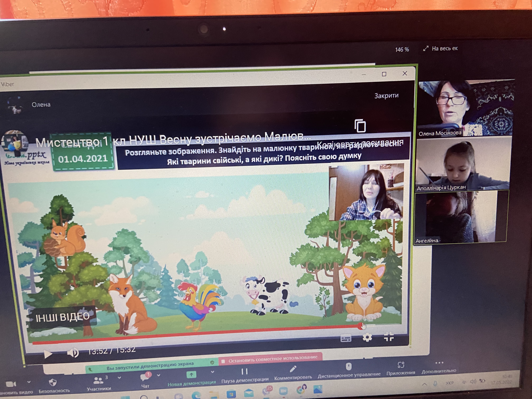
Task: Maximize the Viber window
Action: 384,74
